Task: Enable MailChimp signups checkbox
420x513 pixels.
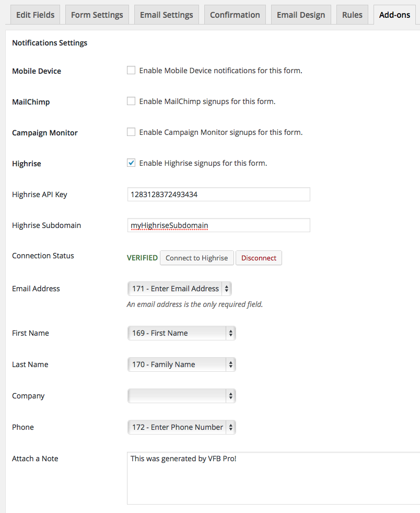Action: 131,101
